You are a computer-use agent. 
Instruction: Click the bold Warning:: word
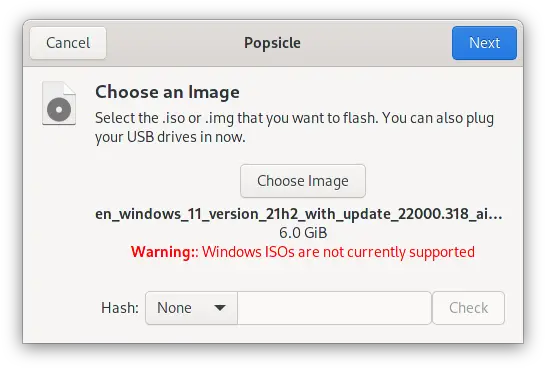[x=164, y=252]
